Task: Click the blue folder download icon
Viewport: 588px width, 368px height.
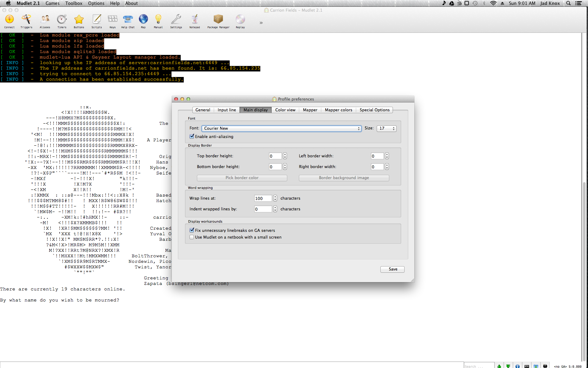Action: [536, 366]
